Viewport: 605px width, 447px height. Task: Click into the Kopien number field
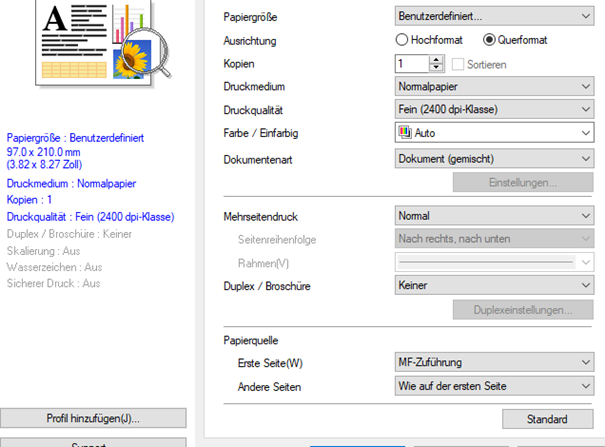click(x=411, y=64)
